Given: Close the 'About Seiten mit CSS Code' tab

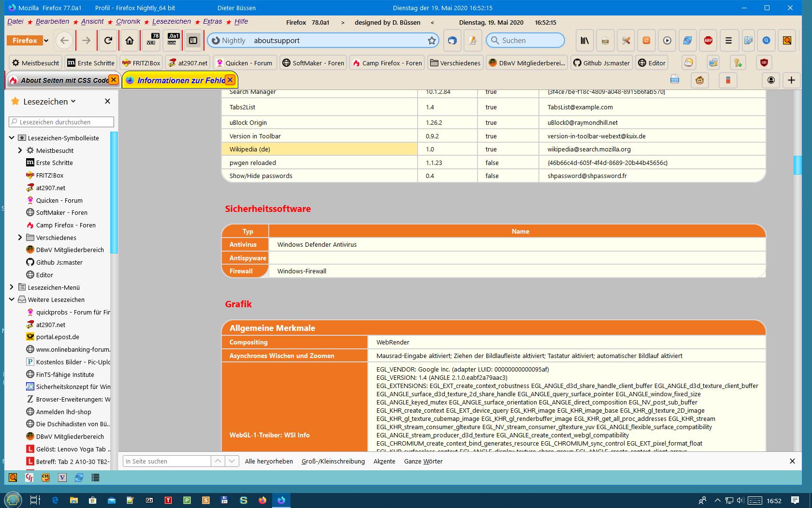Looking at the screenshot, I should 113,80.
